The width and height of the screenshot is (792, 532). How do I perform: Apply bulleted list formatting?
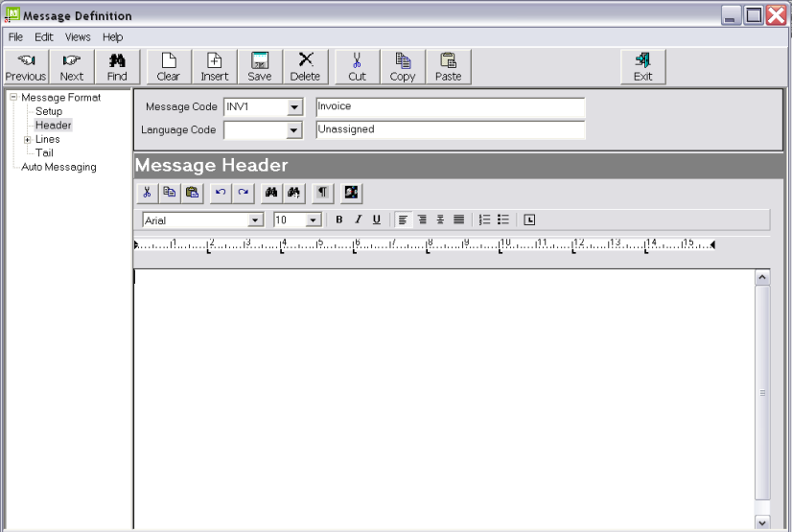pos(503,220)
